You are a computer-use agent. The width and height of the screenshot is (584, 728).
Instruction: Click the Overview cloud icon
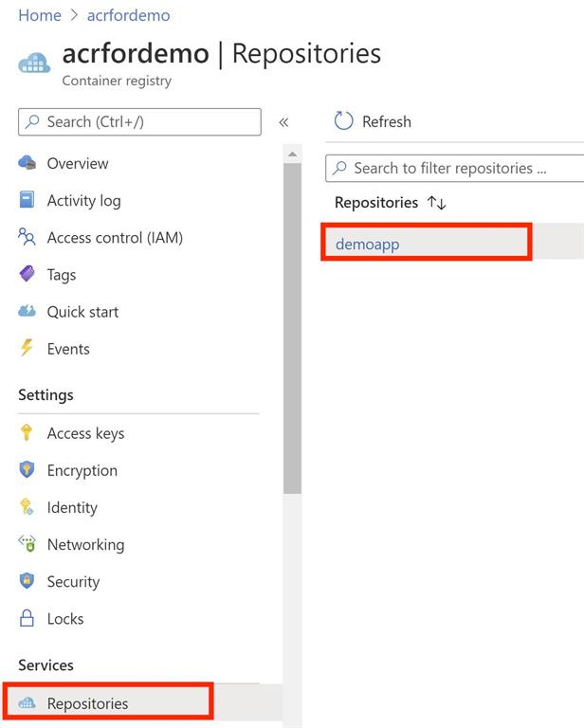(x=27, y=163)
